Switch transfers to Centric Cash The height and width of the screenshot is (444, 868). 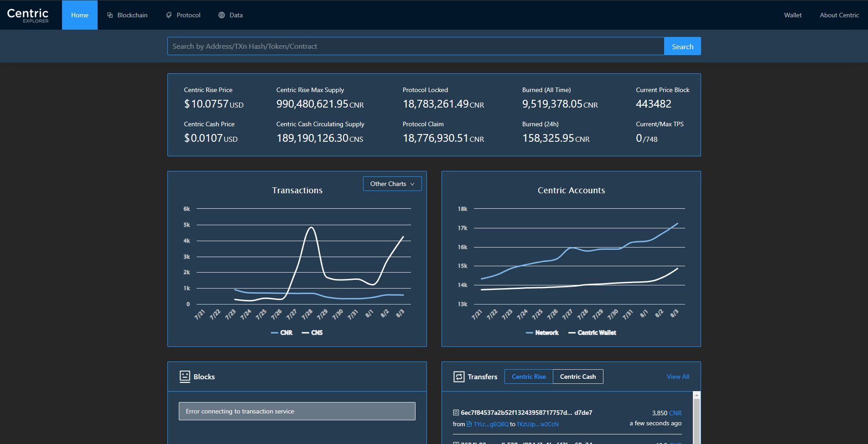pos(578,377)
